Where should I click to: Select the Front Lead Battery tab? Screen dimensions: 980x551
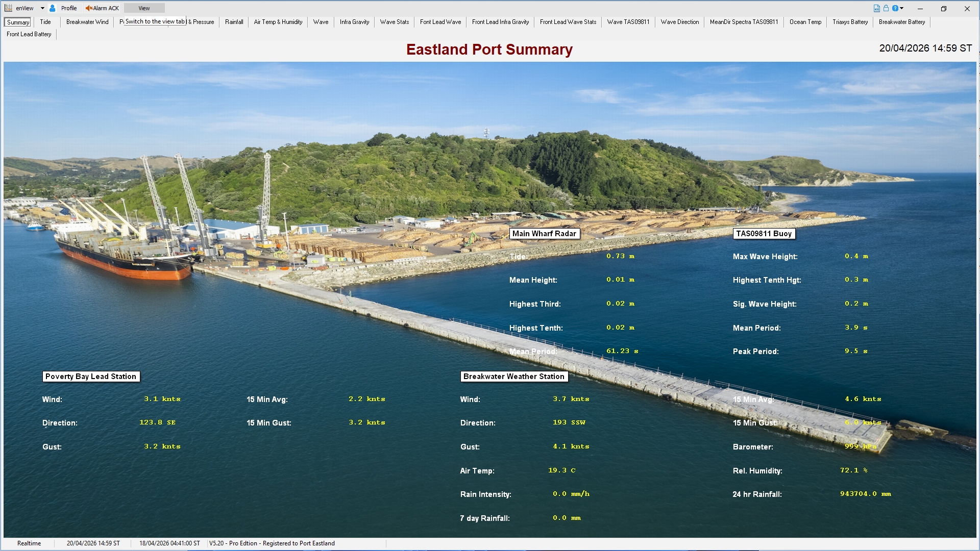coord(29,34)
